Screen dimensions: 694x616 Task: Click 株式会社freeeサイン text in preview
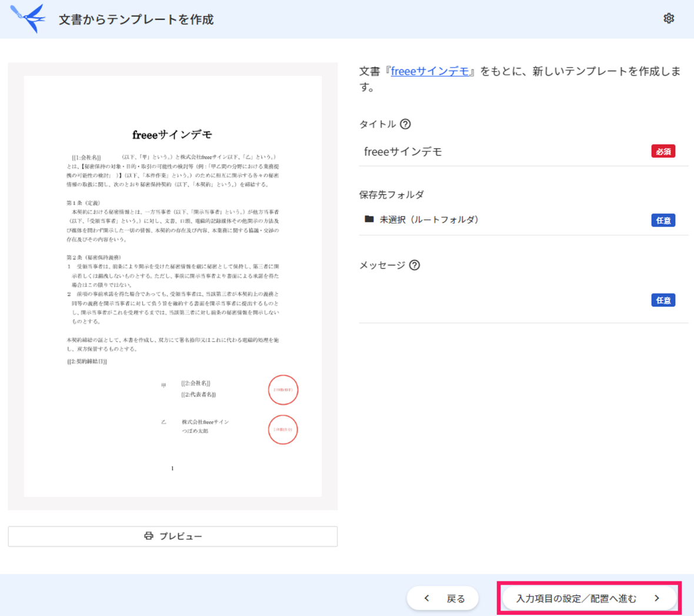tap(205, 422)
